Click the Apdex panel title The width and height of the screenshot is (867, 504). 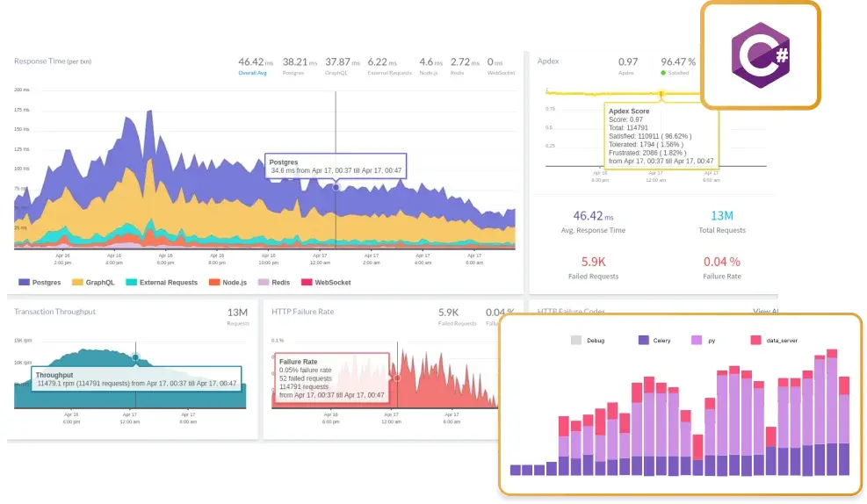(x=548, y=61)
